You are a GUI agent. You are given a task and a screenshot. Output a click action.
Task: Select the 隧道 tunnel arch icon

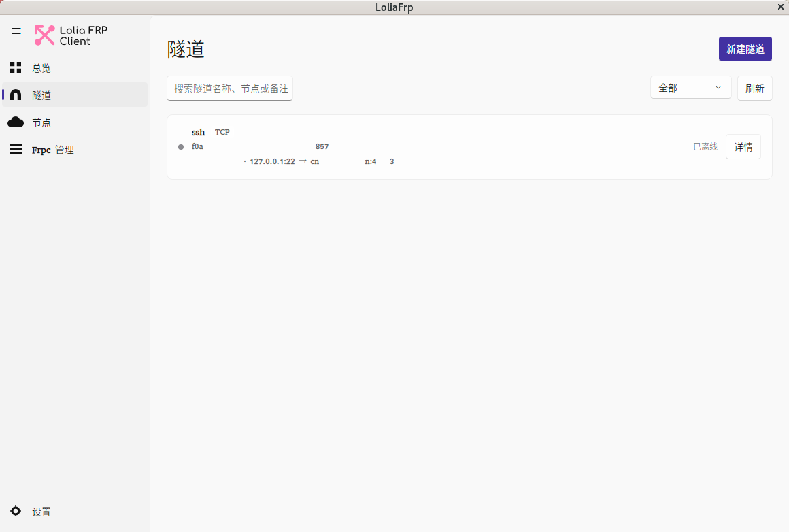click(x=16, y=95)
